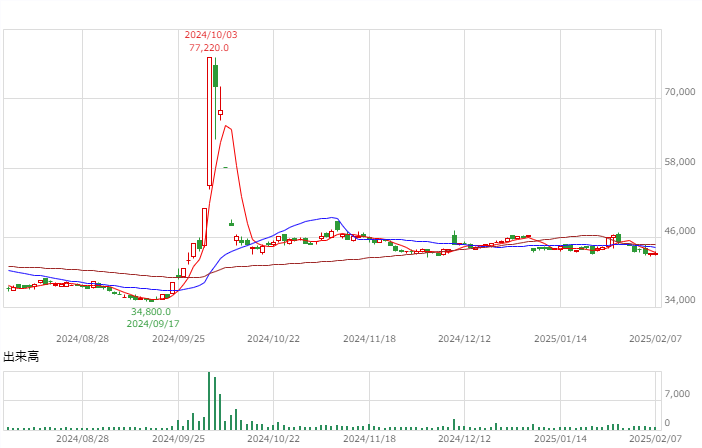Click the tallest green volume bar
The width and height of the screenshot is (702, 448).
click(x=209, y=401)
